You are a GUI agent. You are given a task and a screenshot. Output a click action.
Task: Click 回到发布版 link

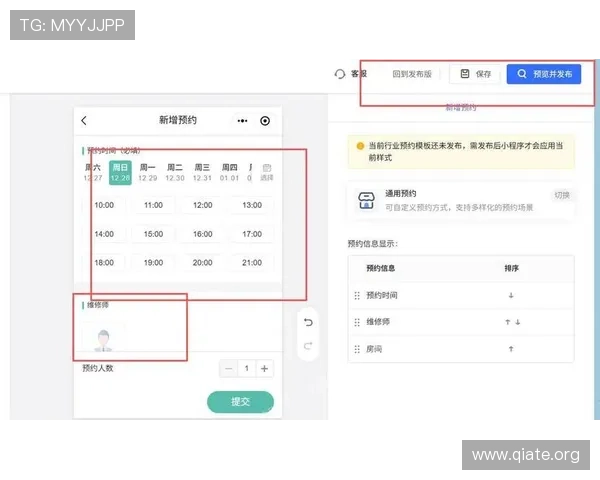tap(412, 74)
